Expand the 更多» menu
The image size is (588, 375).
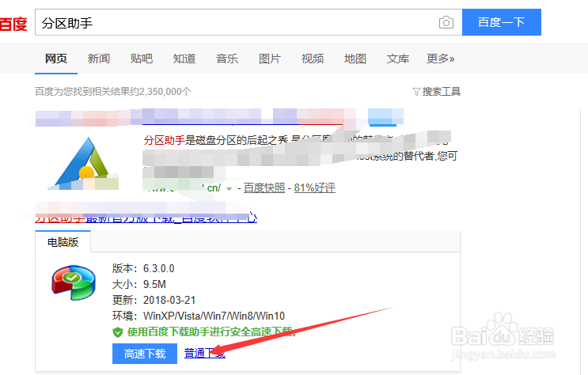441,59
